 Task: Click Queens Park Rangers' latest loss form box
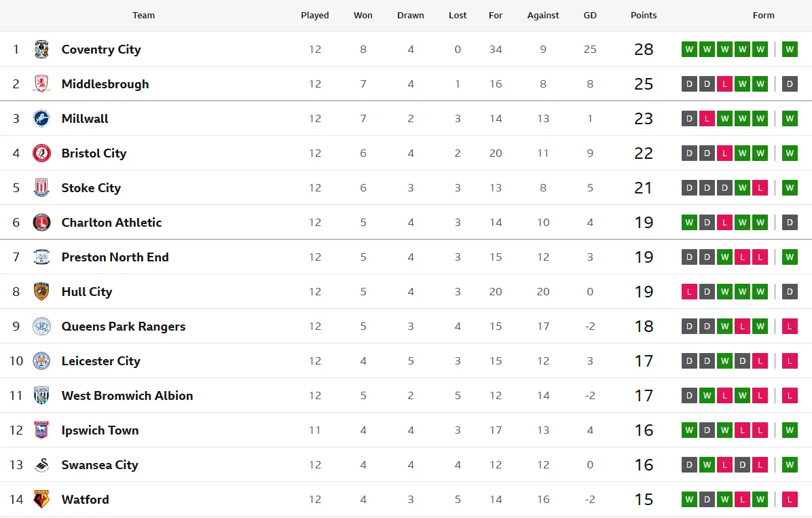pyautogui.click(x=790, y=327)
